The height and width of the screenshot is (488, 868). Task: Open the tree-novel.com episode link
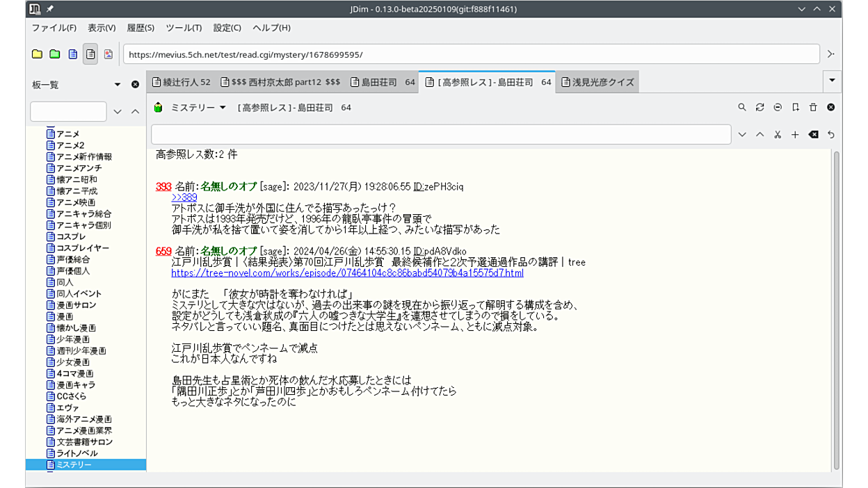coord(347,273)
